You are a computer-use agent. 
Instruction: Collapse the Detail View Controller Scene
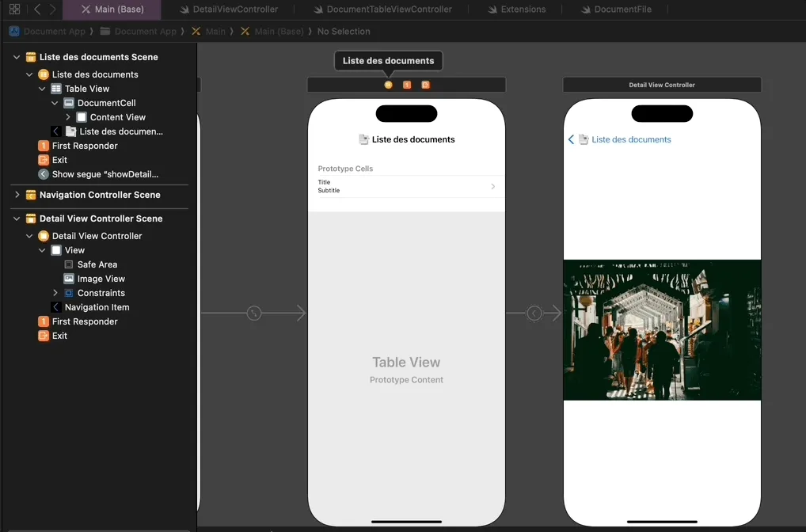17,218
